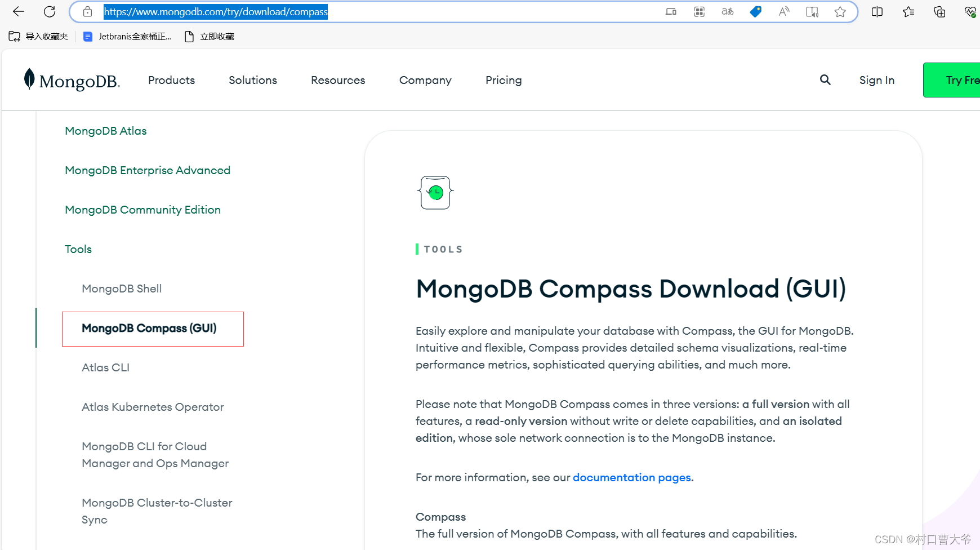Toggle bookmark star for this page
The height and width of the screenshot is (550, 980).
pos(840,11)
